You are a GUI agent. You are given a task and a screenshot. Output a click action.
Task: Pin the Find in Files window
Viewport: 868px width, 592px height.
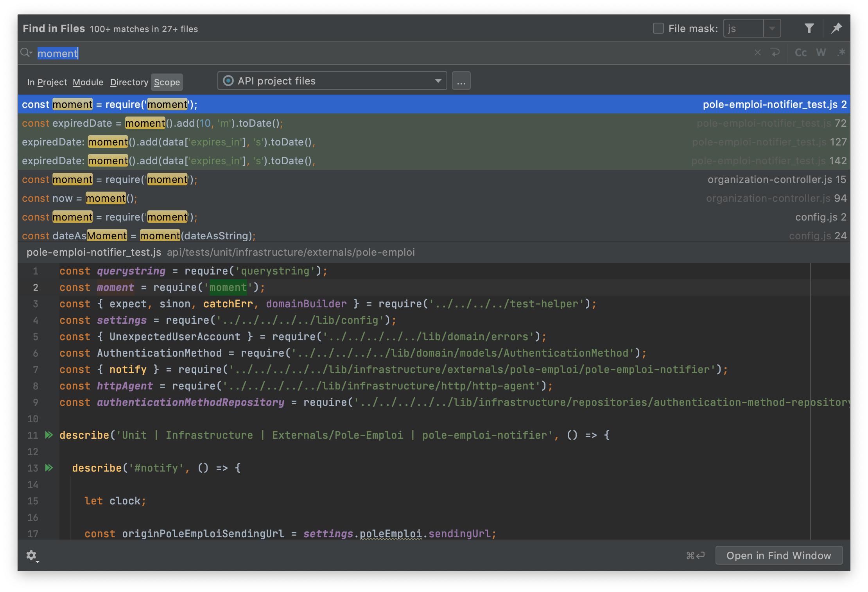836,28
